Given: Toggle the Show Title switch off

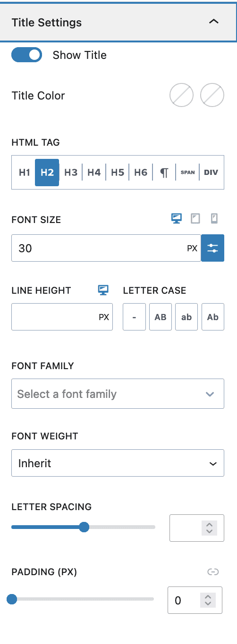Looking at the screenshot, I should point(27,55).
